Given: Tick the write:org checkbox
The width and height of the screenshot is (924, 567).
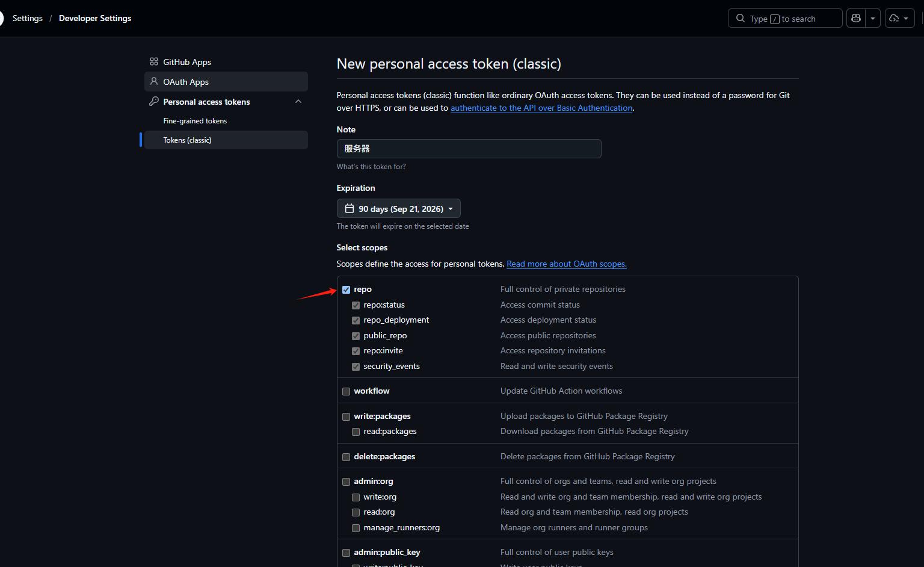Looking at the screenshot, I should [x=356, y=497].
